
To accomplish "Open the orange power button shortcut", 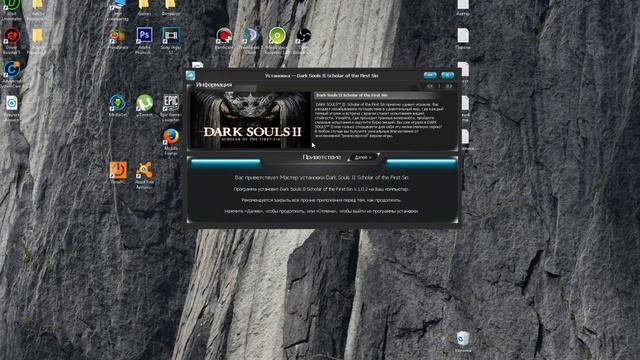I will (118, 172).
